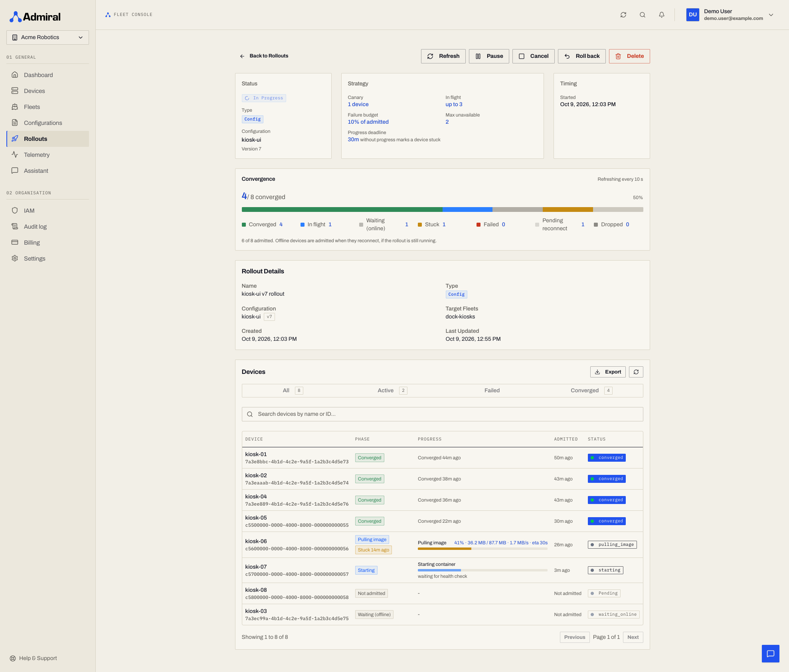Export the devices list
Viewport: 789px width, 672px height.
click(x=608, y=372)
